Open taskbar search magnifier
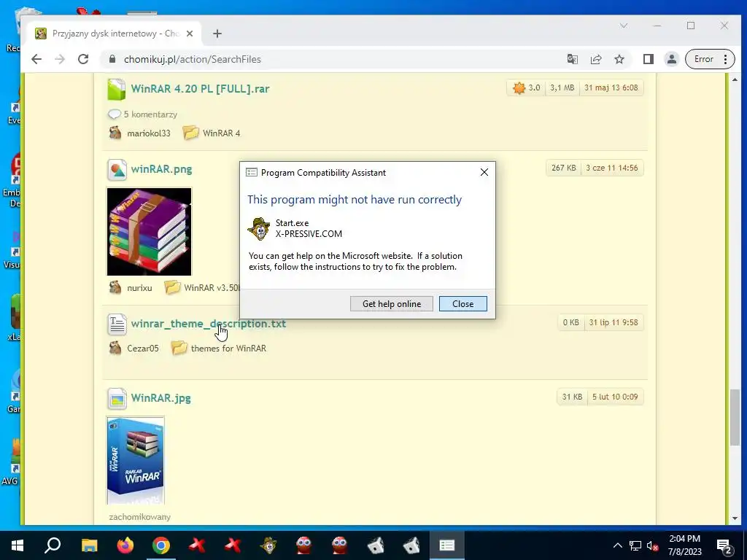The height and width of the screenshot is (560, 747). pos(53,545)
